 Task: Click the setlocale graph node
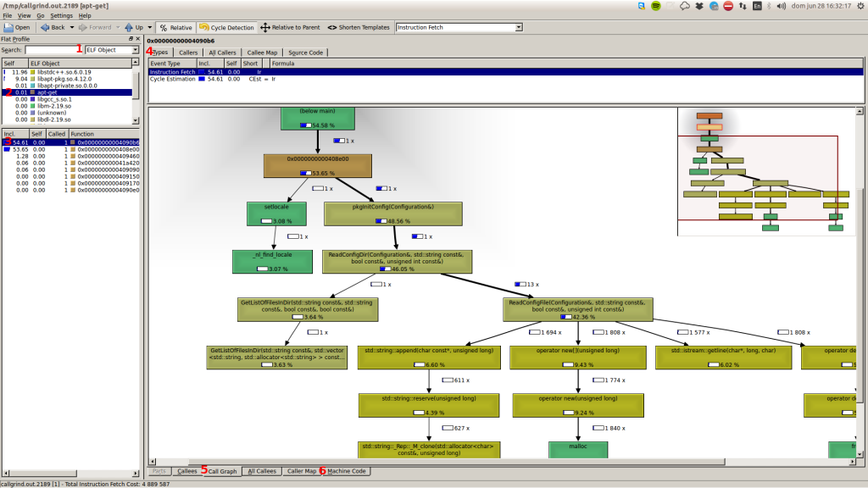pyautogui.click(x=276, y=213)
